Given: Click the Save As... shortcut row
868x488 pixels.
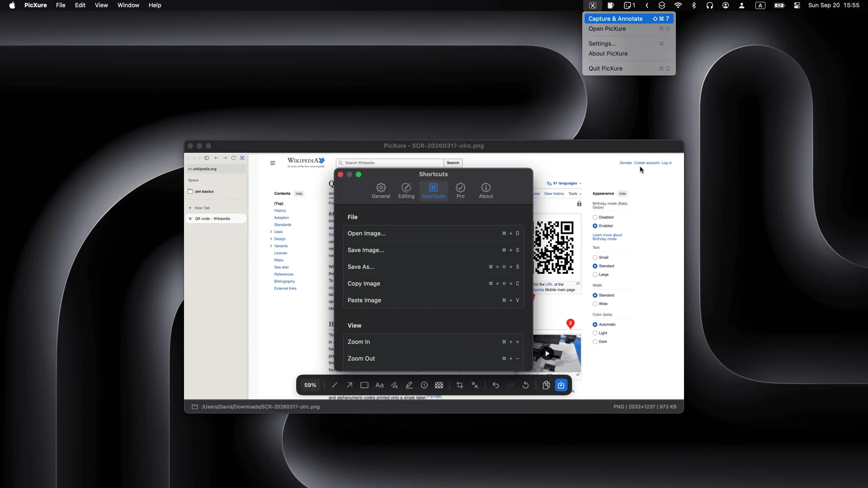Looking at the screenshot, I should coord(433,267).
